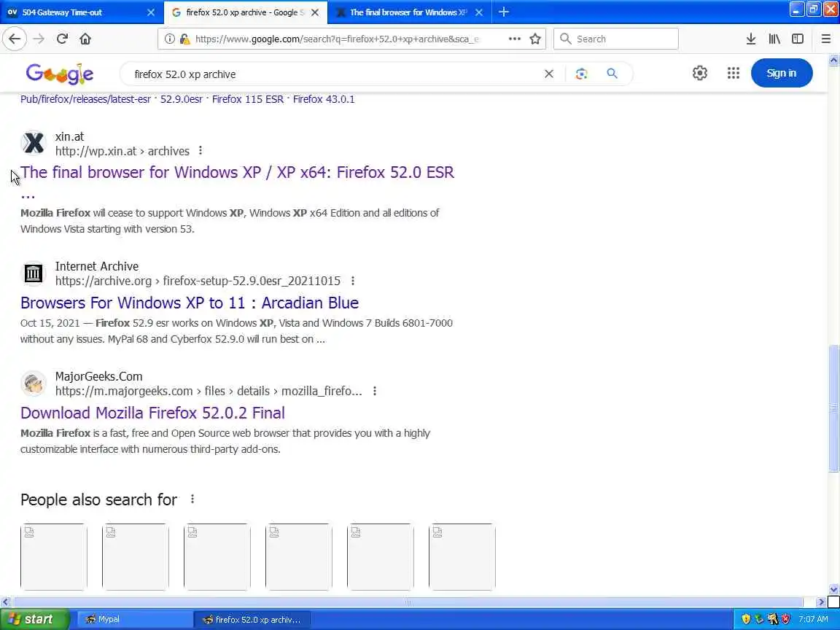
Task: Switch to firefox 52.0 xp archive taskbar window
Action: (252, 619)
